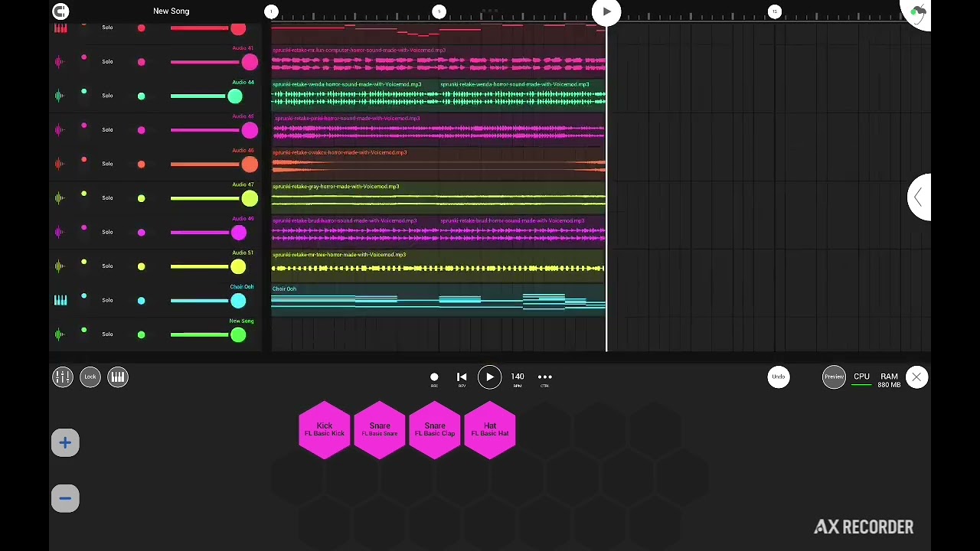Select the Choir Ooh MIDI clip

pyautogui.click(x=439, y=299)
